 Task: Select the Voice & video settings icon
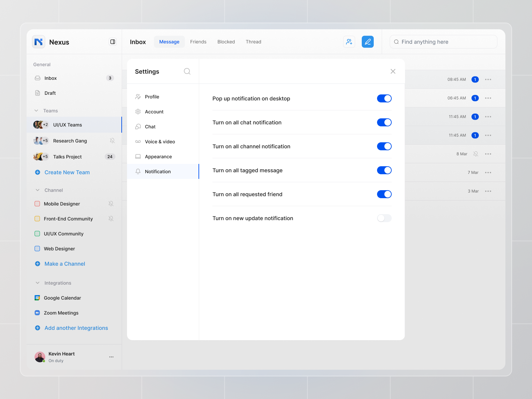click(x=138, y=142)
